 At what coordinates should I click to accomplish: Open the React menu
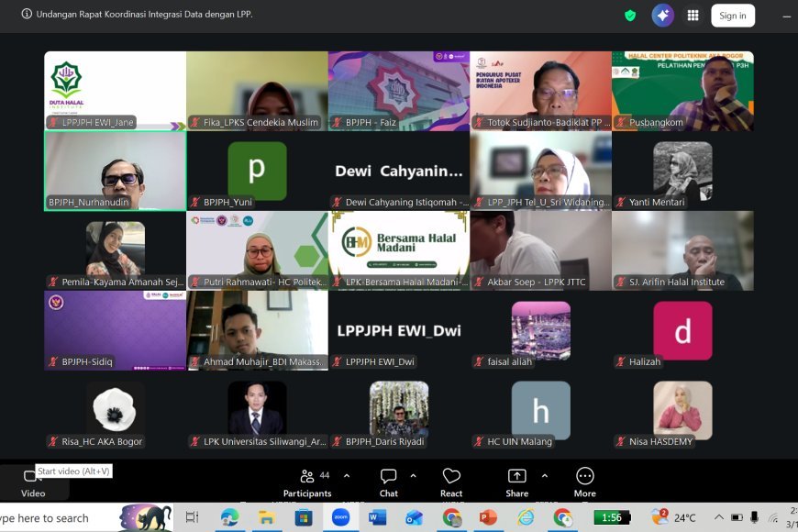(x=451, y=483)
